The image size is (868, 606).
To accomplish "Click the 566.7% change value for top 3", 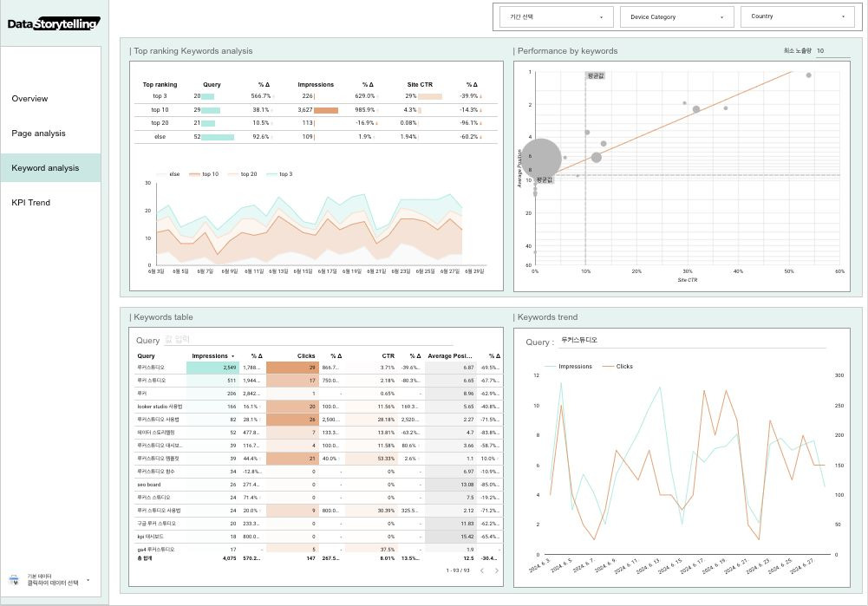I will [261, 96].
